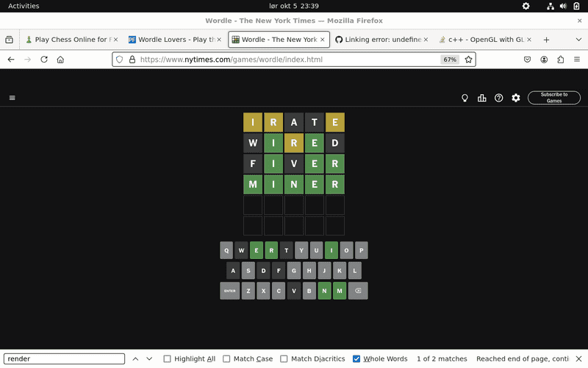Switch to Linking error: undefined GitHub tab
Screen dimensions: 588x368
point(381,40)
